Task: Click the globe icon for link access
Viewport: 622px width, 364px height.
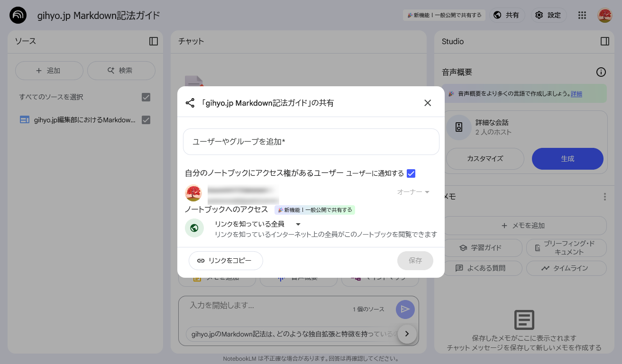Action: [x=194, y=228]
